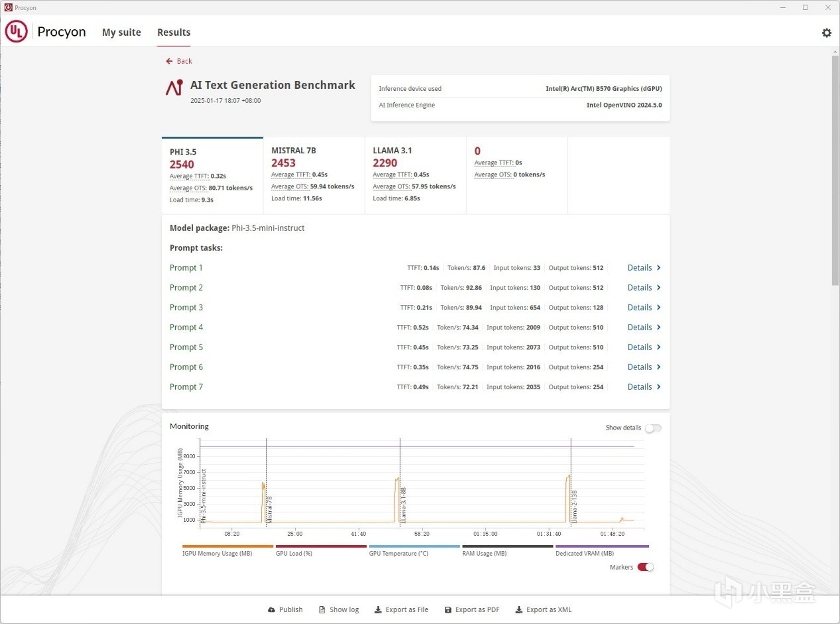The height and width of the screenshot is (624, 840).
Task: Click the Publish button
Action: [285, 610]
